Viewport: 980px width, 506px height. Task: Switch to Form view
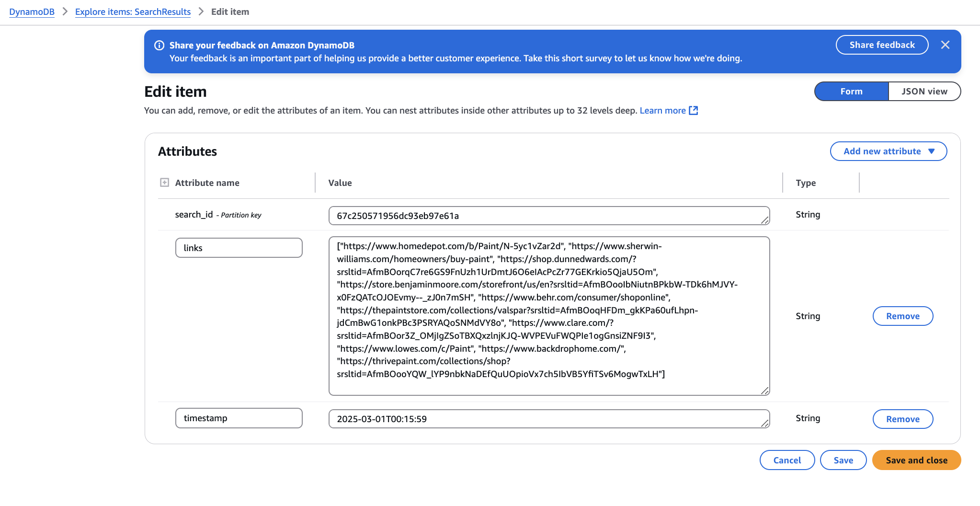851,92
